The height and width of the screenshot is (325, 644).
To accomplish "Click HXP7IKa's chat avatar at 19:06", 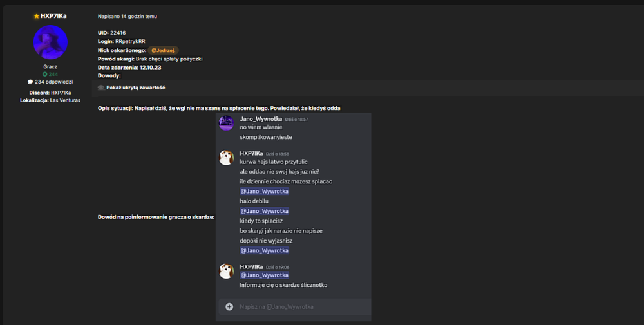I will click(x=226, y=271).
